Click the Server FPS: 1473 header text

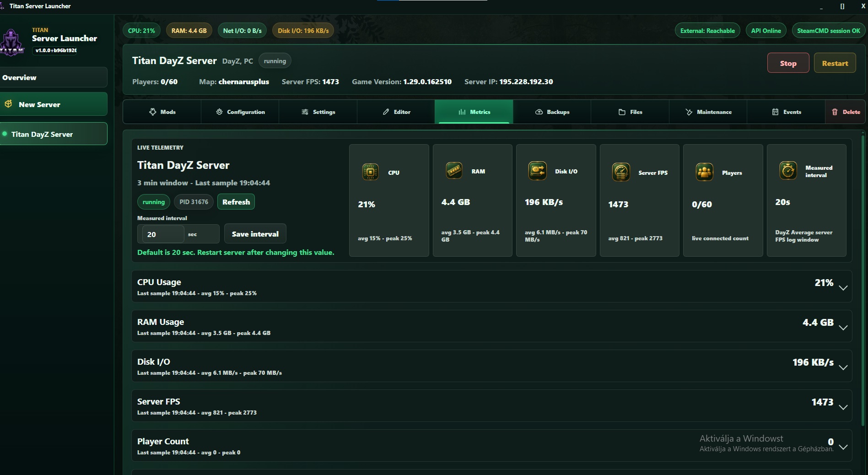[310, 81]
